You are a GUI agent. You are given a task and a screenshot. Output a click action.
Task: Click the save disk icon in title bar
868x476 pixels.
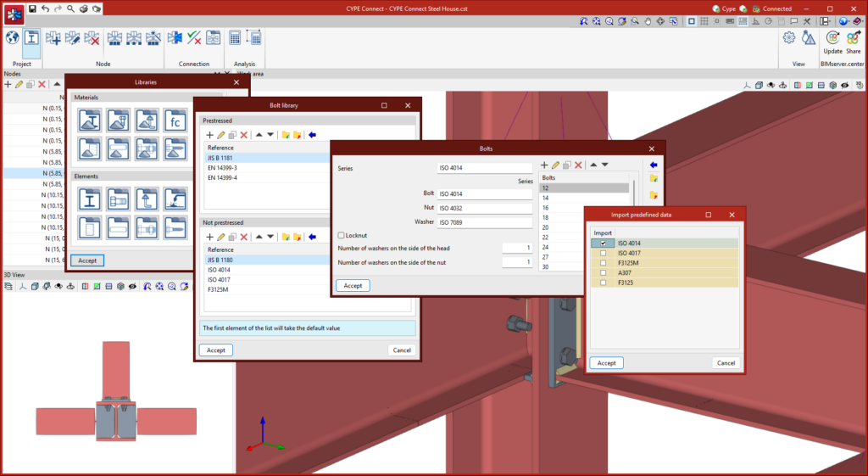pyautogui.click(x=32, y=8)
